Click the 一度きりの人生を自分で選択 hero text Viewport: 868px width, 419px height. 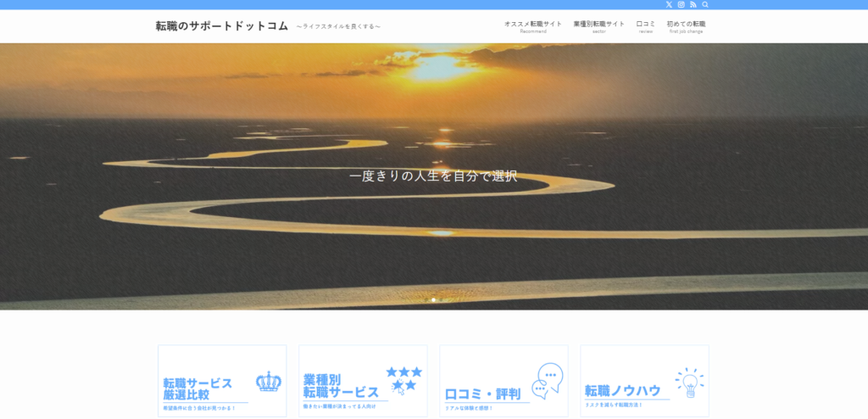coord(433,177)
